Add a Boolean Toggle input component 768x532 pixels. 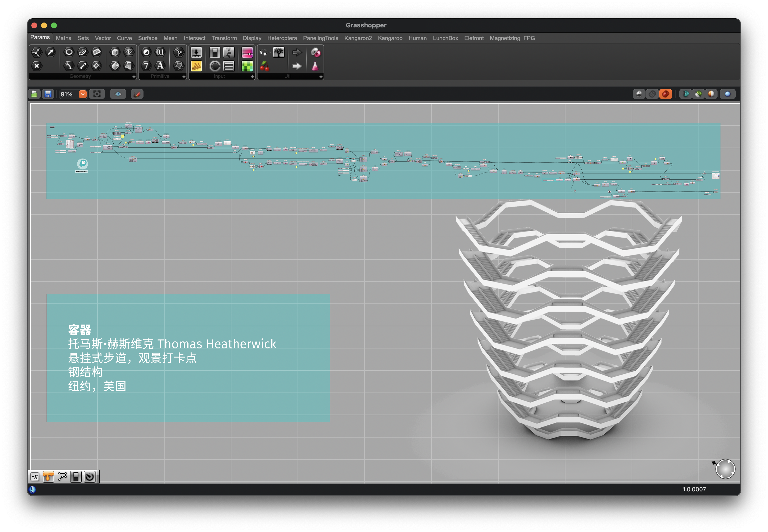(x=215, y=52)
